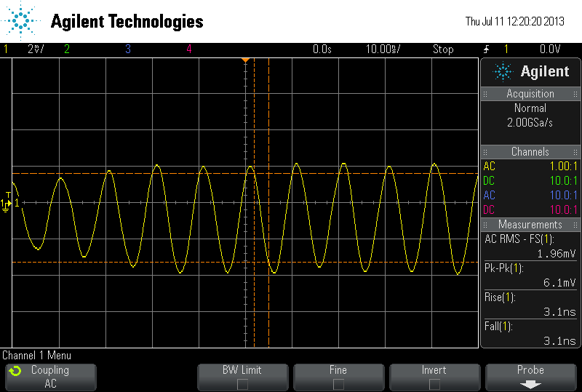Click the Stop run status indicator
The width and height of the screenshot is (582, 392).
(443, 49)
